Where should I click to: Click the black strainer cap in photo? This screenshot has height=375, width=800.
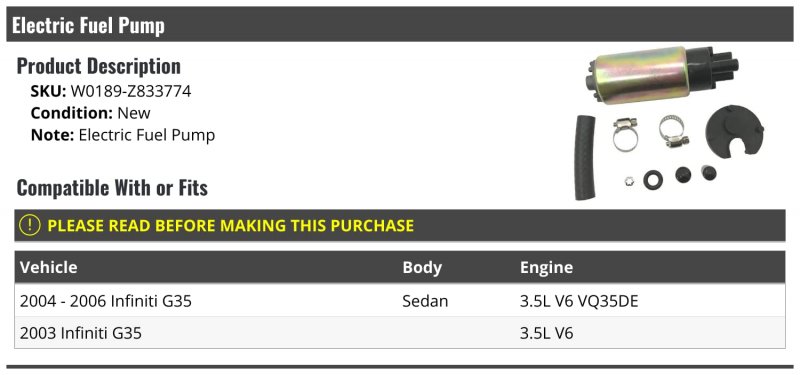tap(734, 131)
